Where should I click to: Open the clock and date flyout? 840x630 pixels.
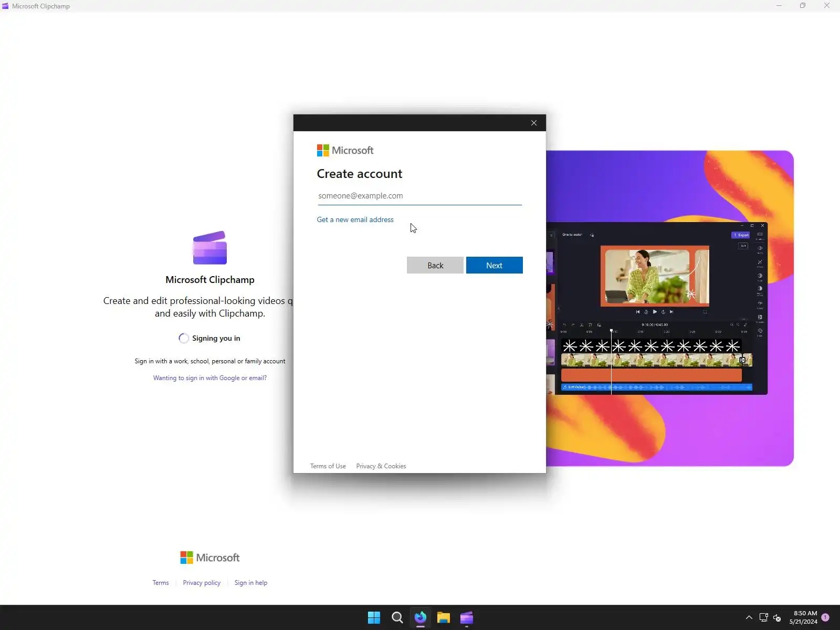point(803,617)
